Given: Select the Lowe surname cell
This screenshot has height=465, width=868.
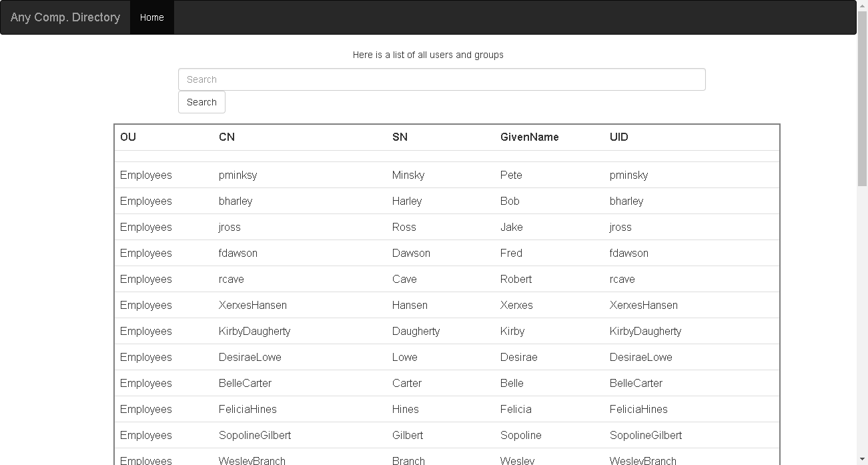Looking at the screenshot, I should click(405, 357).
